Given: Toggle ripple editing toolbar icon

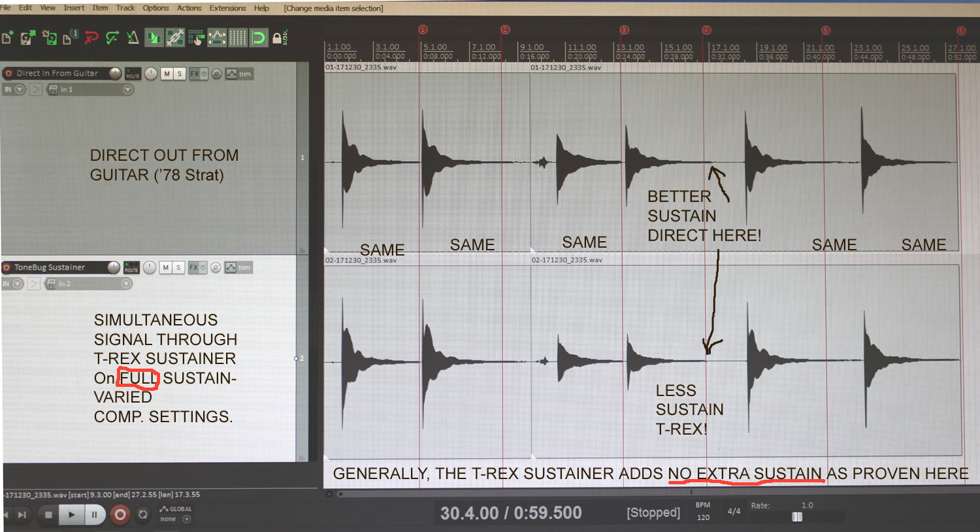Looking at the screenshot, I should [196, 38].
